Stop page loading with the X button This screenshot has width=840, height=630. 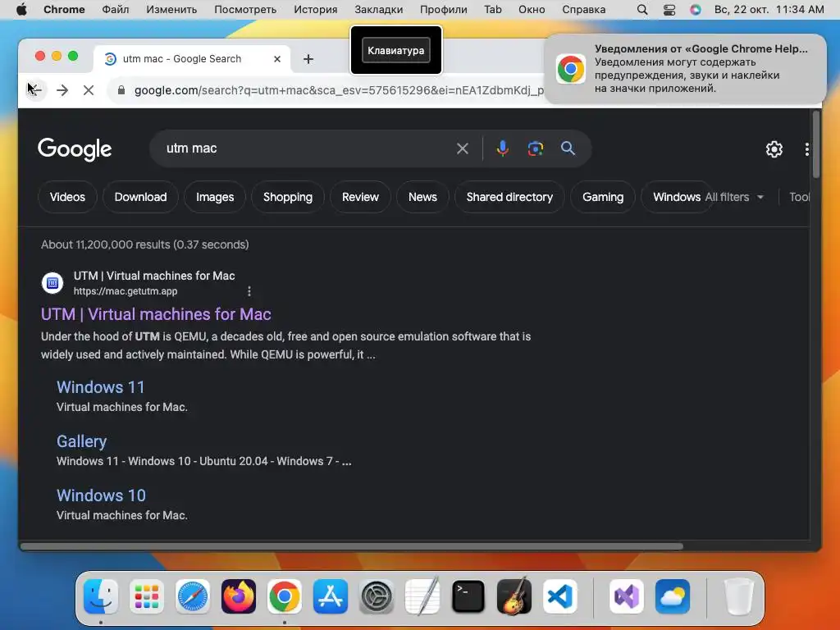coord(89,90)
